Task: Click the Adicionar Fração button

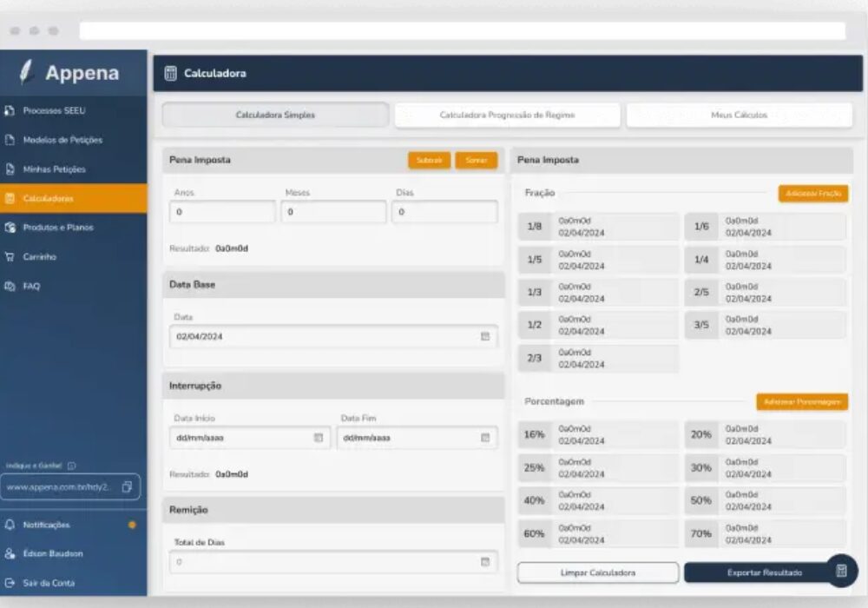Action: [x=812, y=194]
